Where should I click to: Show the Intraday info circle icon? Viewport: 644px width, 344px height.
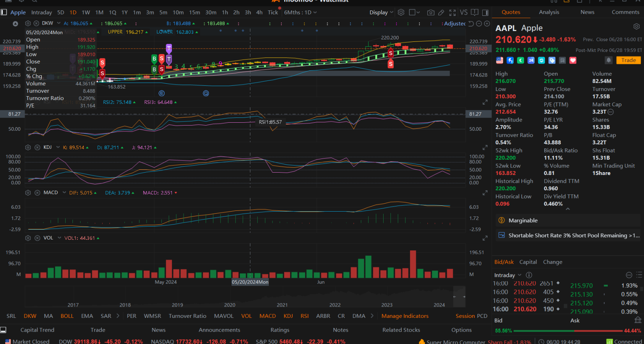coord(529,275)
